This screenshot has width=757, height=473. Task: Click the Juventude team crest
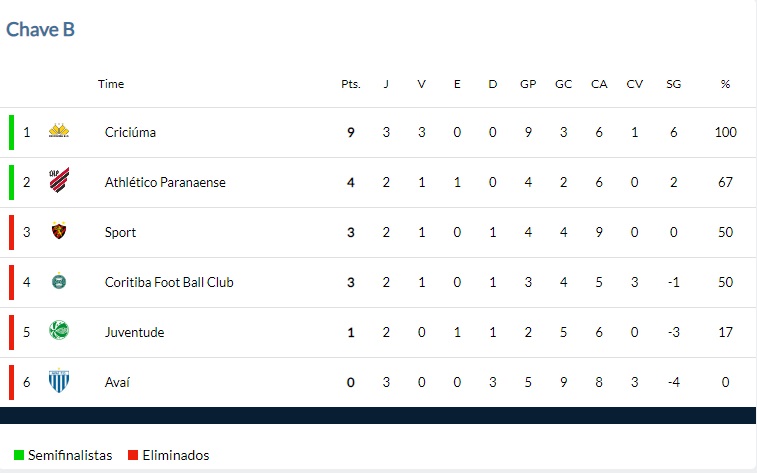pyautogui.click(x=59, y=331)
